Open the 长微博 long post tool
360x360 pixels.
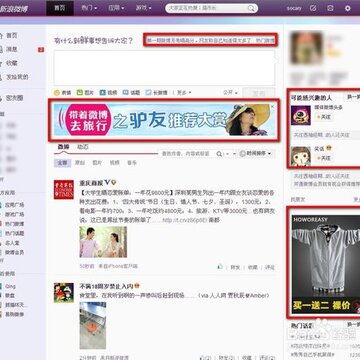pos(156,93)
